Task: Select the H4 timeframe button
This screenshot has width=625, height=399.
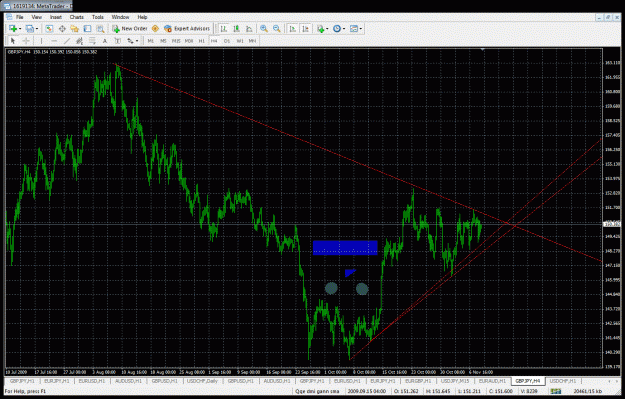Action: click(x=214, y=41)
